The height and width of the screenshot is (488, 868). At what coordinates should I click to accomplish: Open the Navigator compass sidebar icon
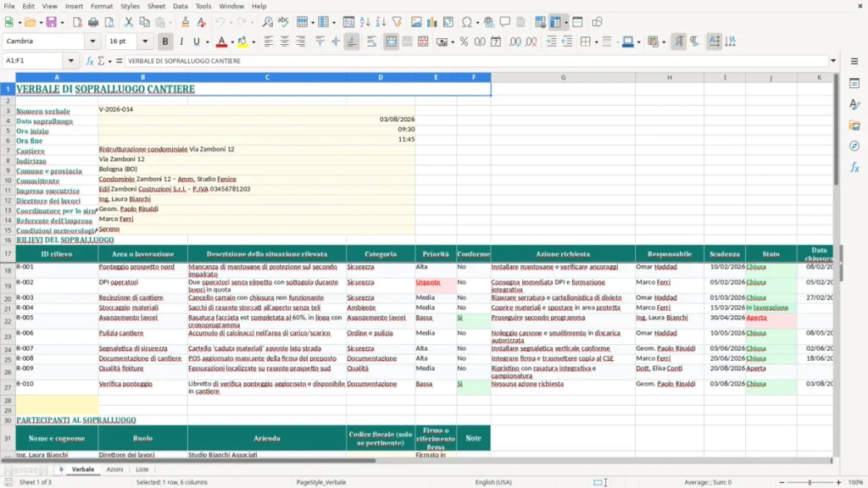(x=854, y=146)
